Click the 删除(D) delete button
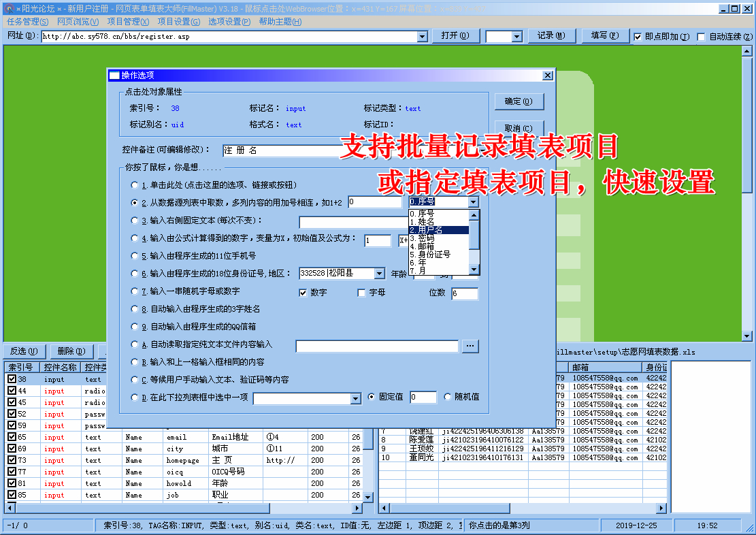756x535 pixels. [x=71, y=351]
